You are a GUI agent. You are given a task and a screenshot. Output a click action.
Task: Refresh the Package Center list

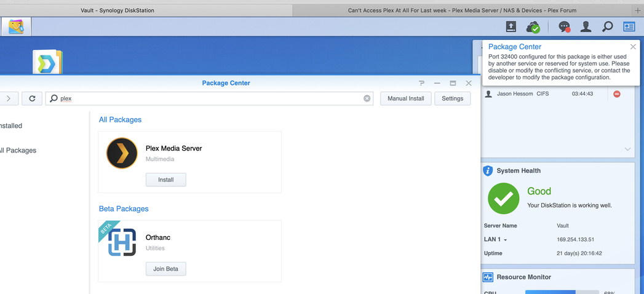coord(32,98)
